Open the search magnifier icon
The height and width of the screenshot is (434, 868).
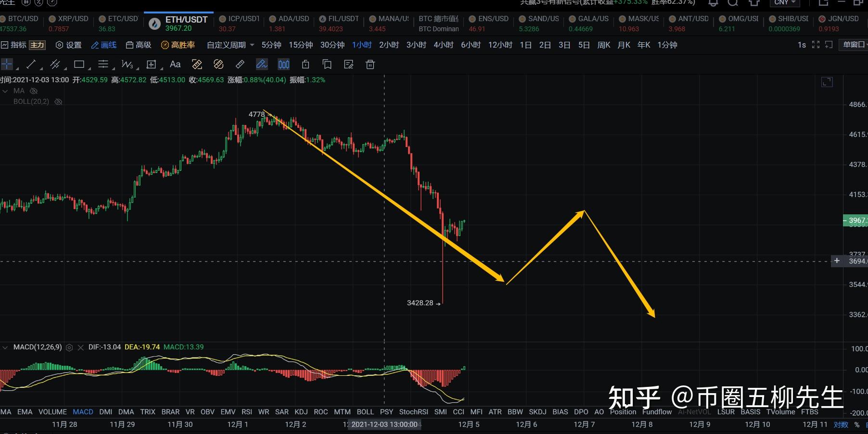(733, 2)
